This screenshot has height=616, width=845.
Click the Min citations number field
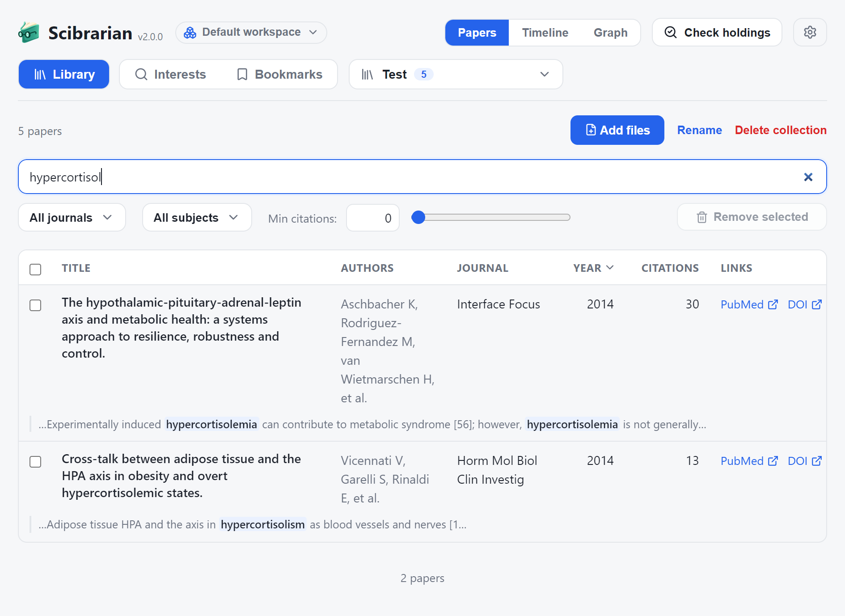[x=372, y=218]
